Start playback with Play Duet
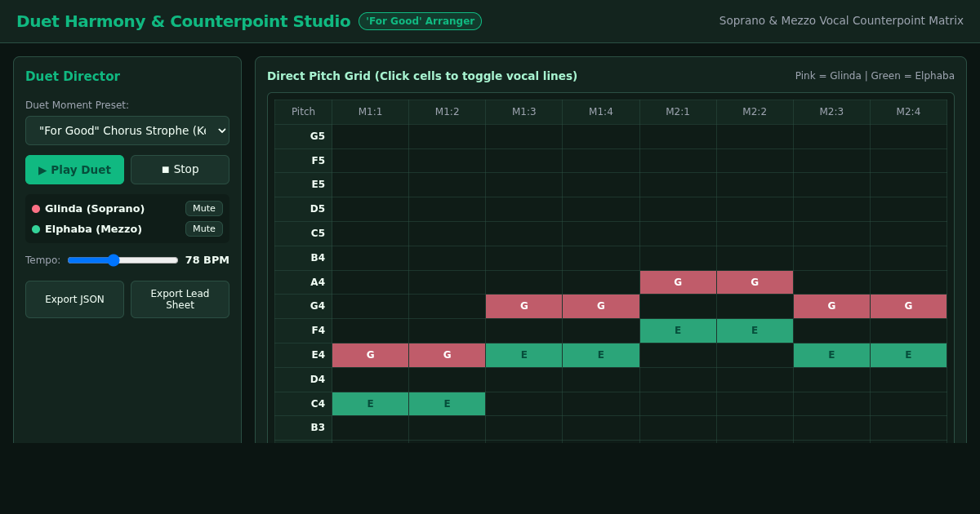 [74, 170]
